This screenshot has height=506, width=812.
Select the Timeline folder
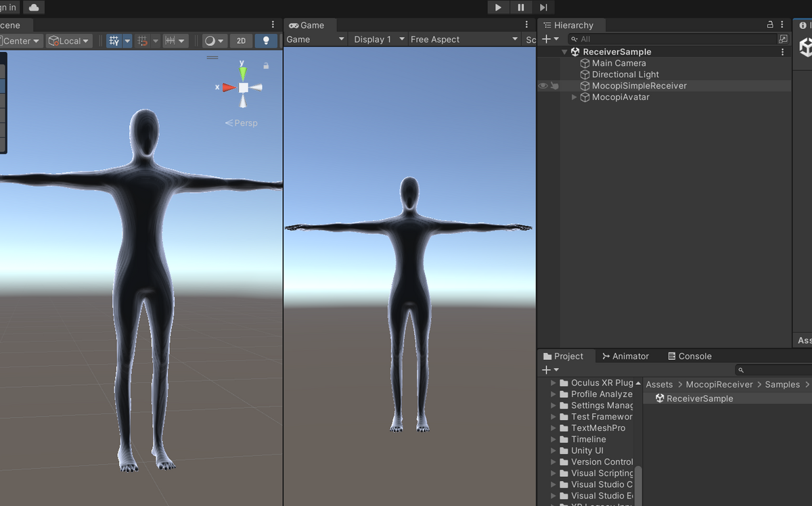coord(583,439)
